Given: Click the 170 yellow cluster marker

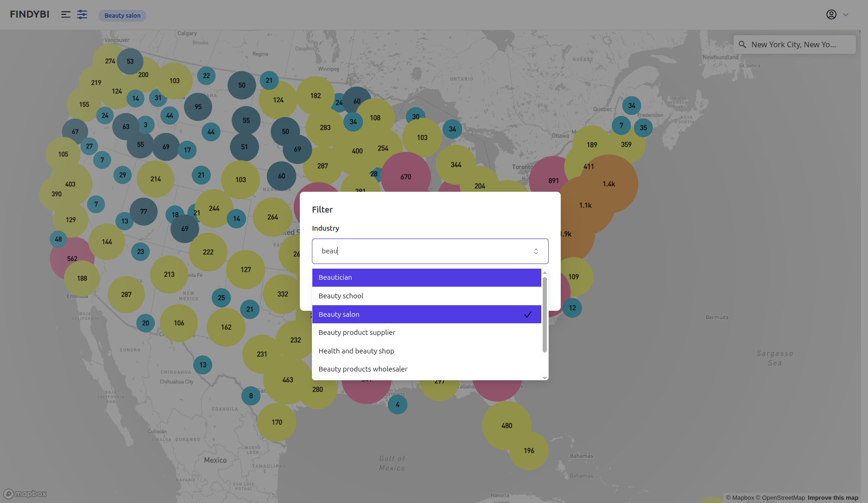Looking at the screenshot, I should click(277, 422).
